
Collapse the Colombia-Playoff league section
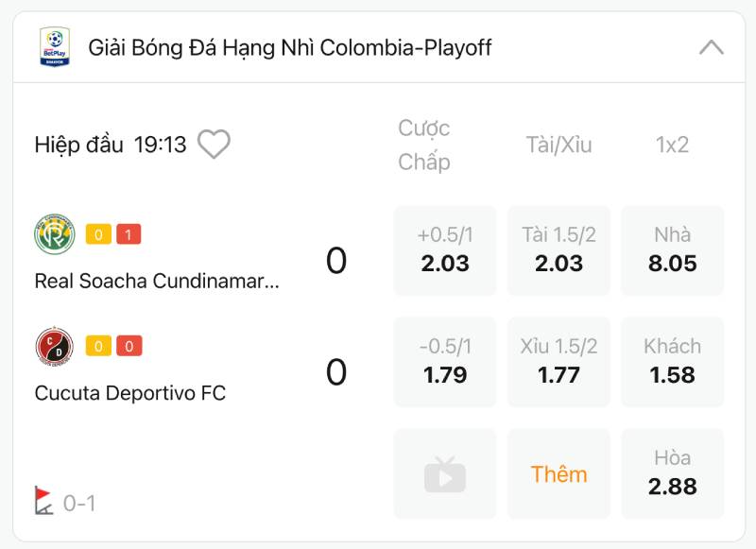pyautogui.click(x=711, y=47)
